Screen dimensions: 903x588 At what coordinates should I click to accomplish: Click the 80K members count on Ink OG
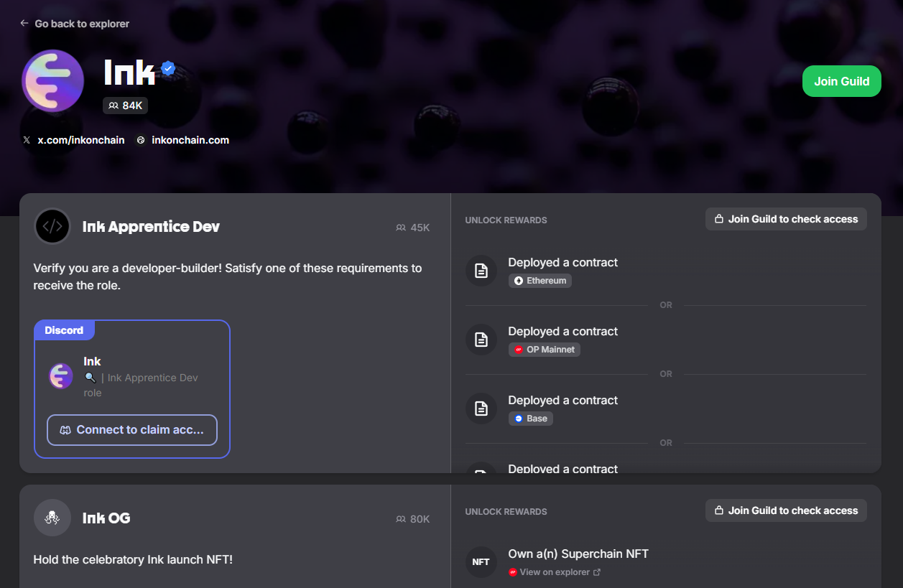pyautogui.click(x=420, y=519)
